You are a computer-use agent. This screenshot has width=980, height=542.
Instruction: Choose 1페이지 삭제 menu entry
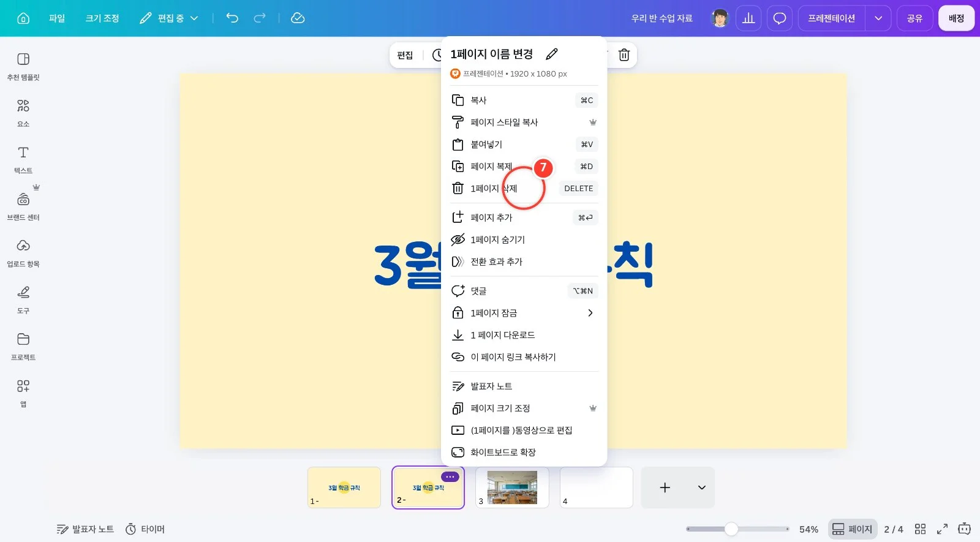[x=524, y=189]
